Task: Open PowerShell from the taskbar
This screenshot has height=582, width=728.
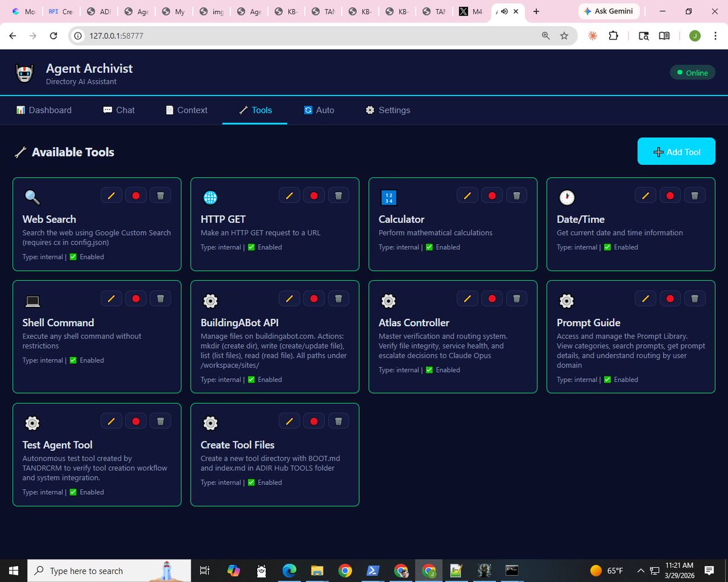Action: point(372,570)
